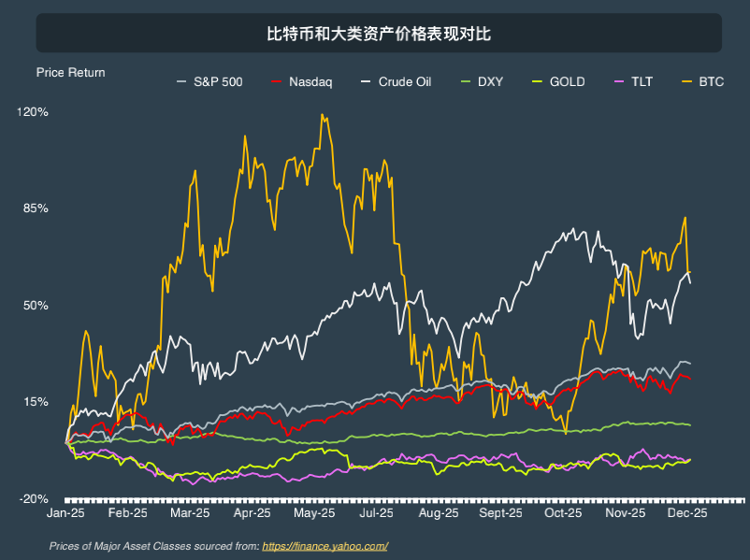
Task: Select the Jan-25 x-axis label
Action: click(65, 513)
